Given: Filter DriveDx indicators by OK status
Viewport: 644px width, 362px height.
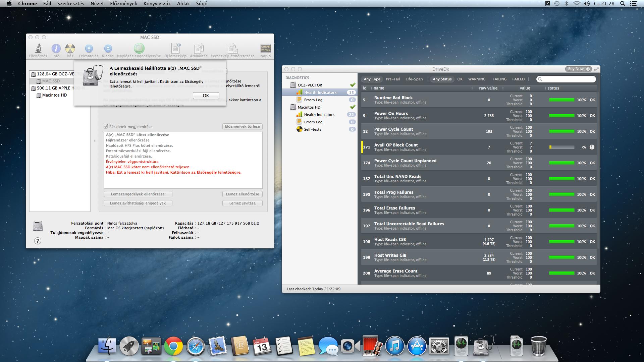Looking at the screenshot, I should pos(460,79).
